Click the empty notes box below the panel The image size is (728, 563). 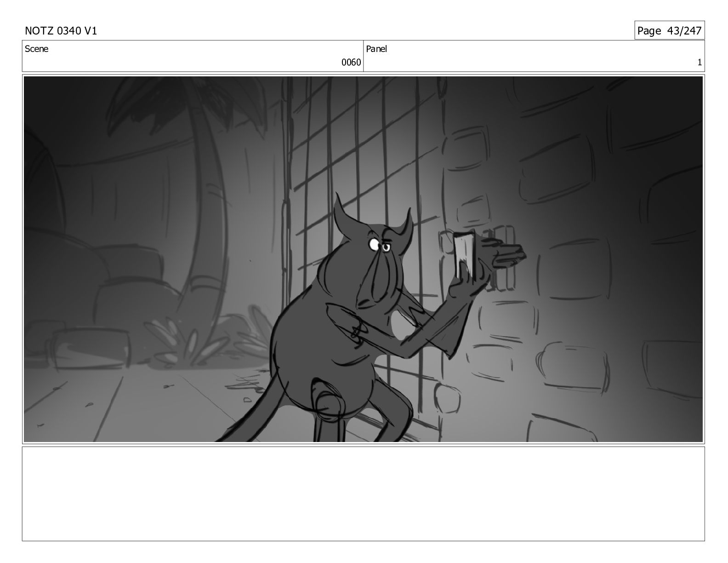coord(363,494)
